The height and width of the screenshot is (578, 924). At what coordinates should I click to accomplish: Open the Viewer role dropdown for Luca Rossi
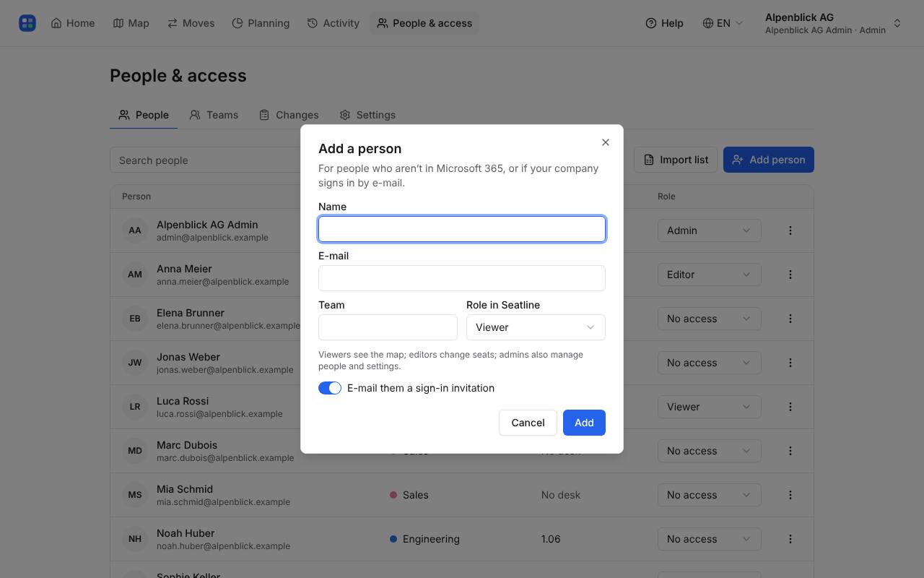709,407
